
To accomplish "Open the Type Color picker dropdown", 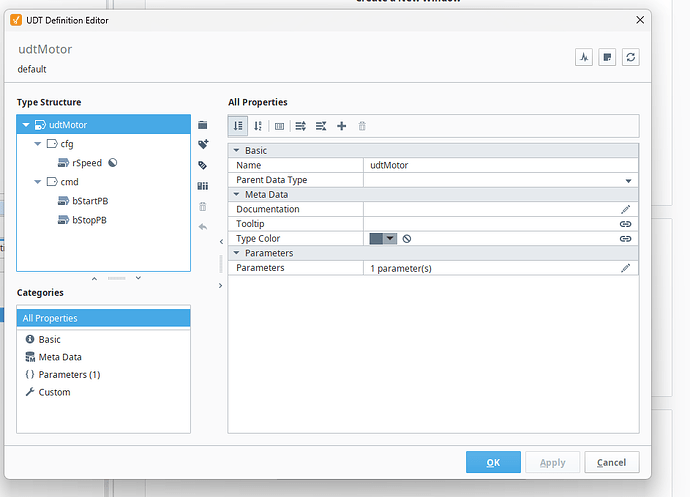I will pyautogui.click(x=390, y=239).
